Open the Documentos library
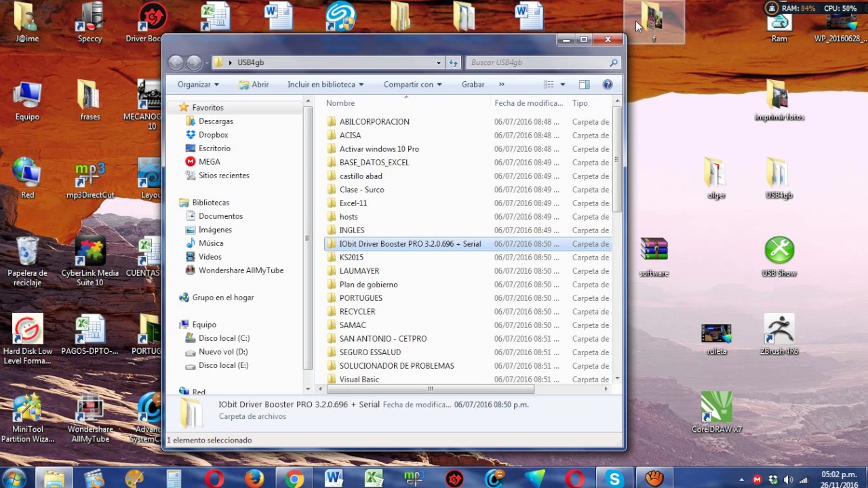This screenshot has height=488, width=868. click(x=220, y=216)
